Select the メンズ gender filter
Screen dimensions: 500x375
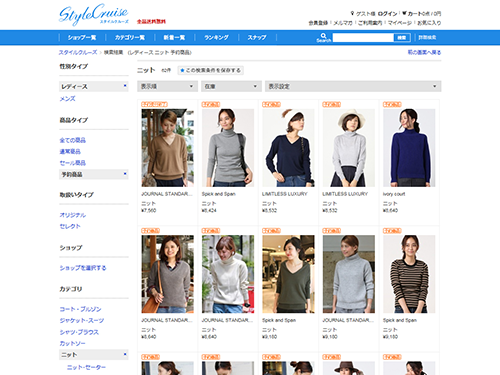click(67, 99)
